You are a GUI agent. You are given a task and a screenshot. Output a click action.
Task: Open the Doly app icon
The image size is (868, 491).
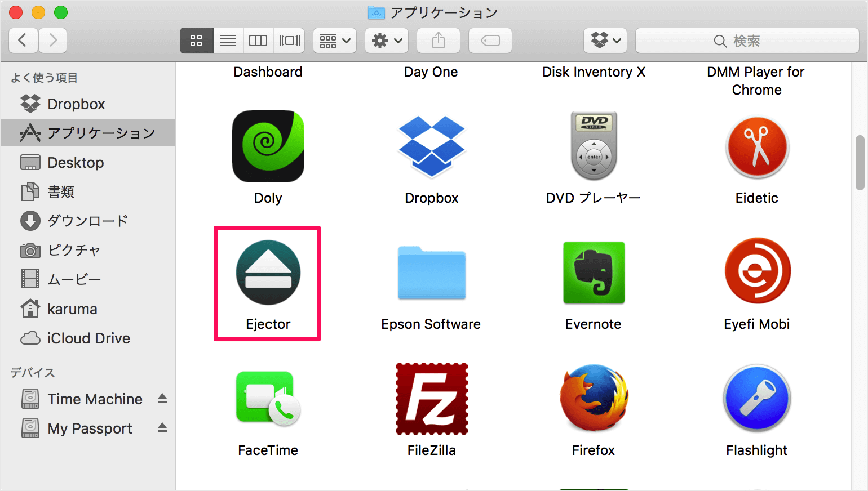tap(268, 146)
